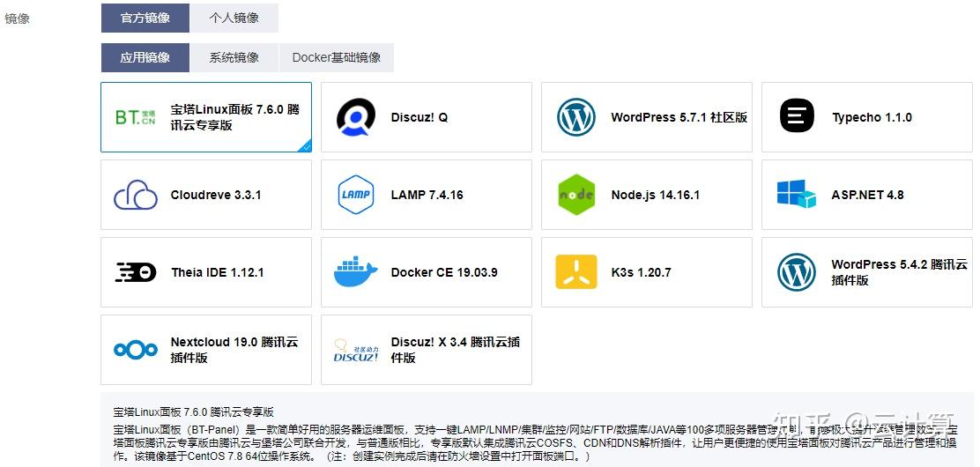The width and height of the screenshot is (980, 467).
Task: Select the LAMP 7.4.16 image label
Action: pyautogui.click(x=427, y=195)
